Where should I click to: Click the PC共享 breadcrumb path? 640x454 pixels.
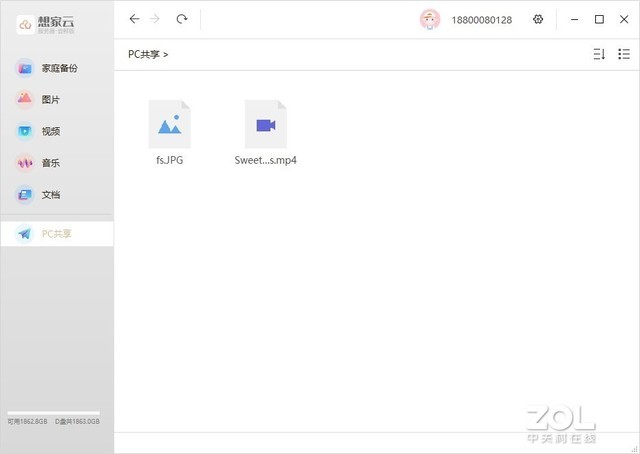click(144, 54)
